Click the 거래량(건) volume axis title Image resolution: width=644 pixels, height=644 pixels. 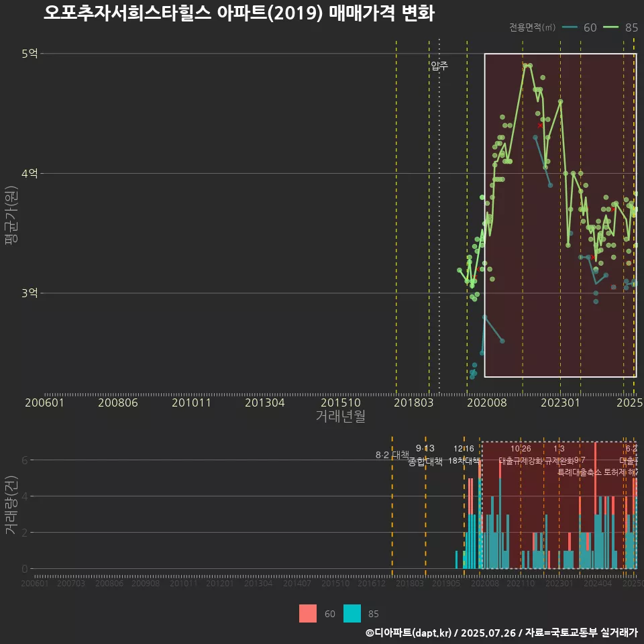point(11,505)
